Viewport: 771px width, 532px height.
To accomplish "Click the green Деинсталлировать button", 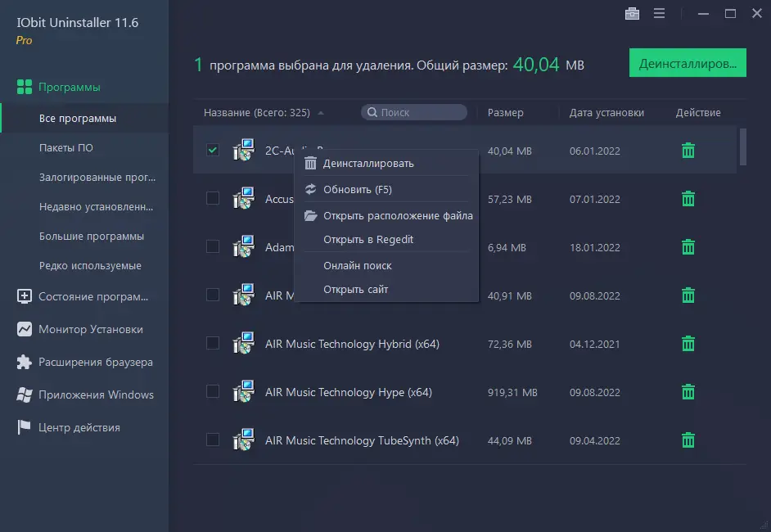I will 688,62.
